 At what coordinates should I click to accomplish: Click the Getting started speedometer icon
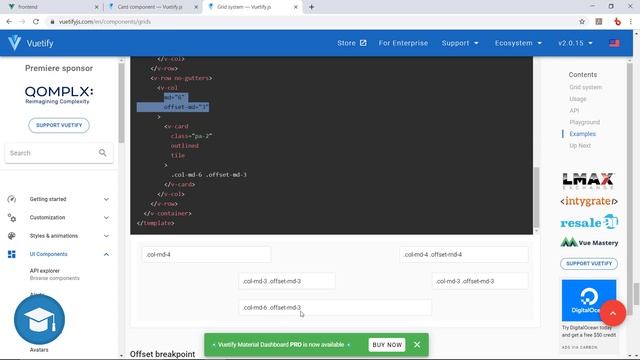click(11, 199)
